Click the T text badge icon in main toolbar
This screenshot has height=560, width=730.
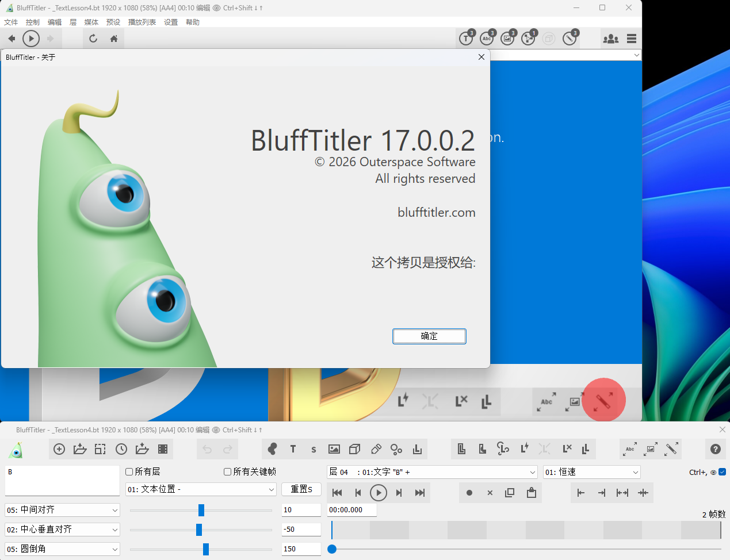point(467,39)
